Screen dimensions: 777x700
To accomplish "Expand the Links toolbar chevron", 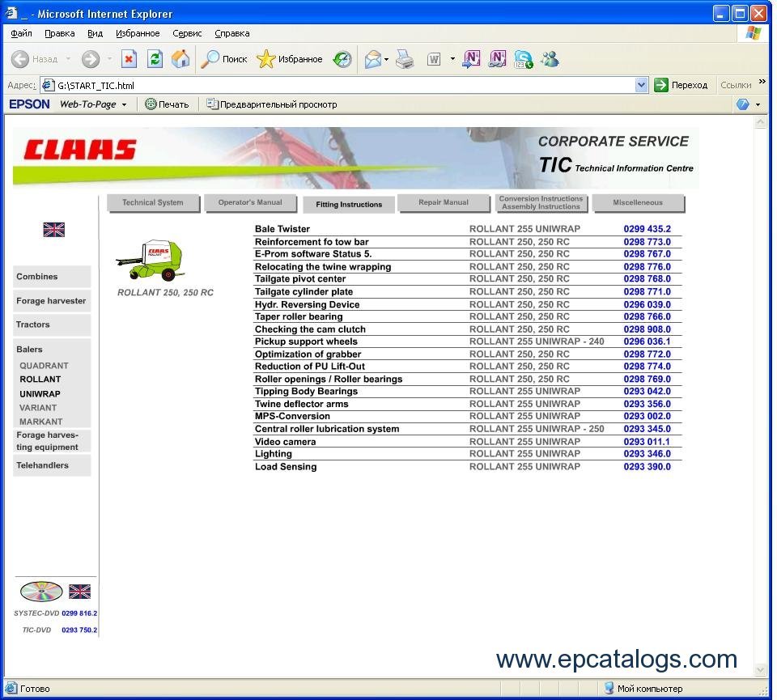I will [x=762, y=82].
